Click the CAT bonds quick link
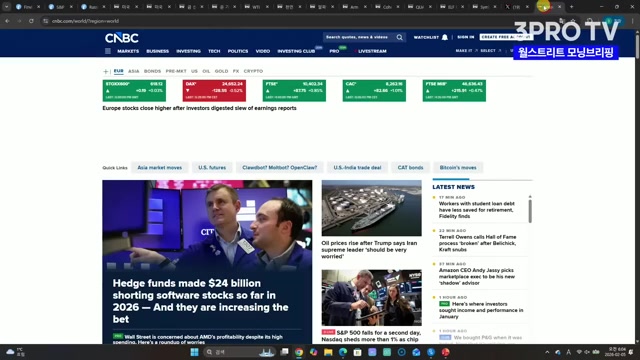Image resolution: width=640 pixels, height=360 pixels. (x=410, y=168)
